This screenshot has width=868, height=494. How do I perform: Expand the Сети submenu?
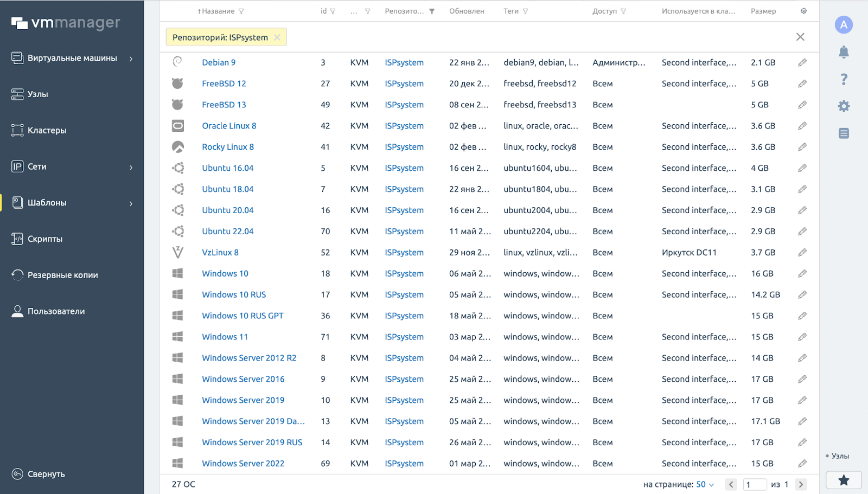131,167
